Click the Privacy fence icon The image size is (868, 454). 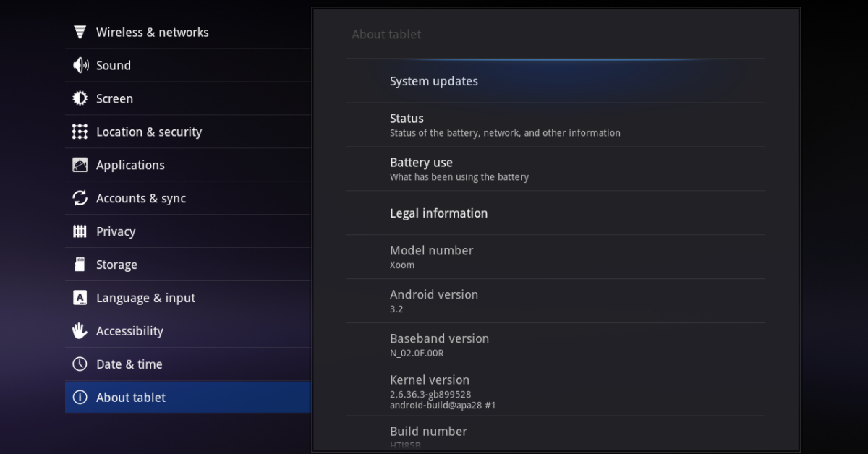tap(80, 231)
